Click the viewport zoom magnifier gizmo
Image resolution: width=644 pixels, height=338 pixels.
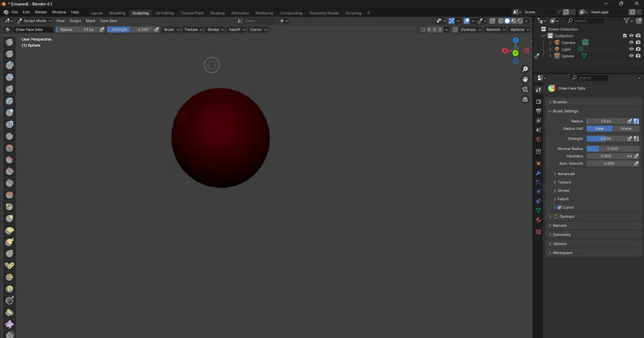click(x=525, y=69)
